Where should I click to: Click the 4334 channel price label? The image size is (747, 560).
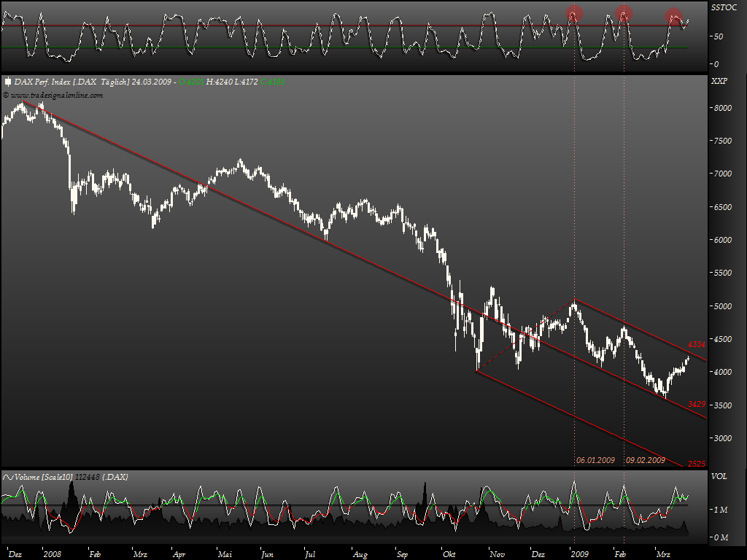tap(695, 342)
